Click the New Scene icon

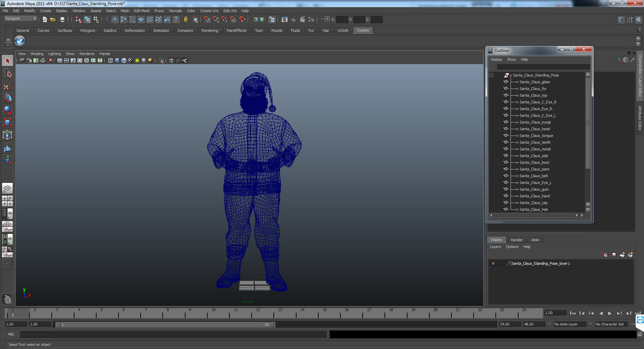pyautogui.click(x=45, y=20)
